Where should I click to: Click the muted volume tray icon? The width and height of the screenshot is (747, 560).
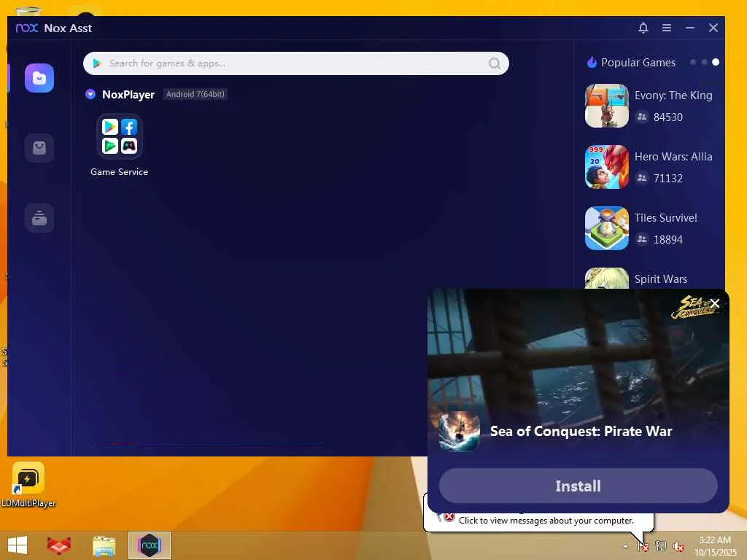coord(678,545)
